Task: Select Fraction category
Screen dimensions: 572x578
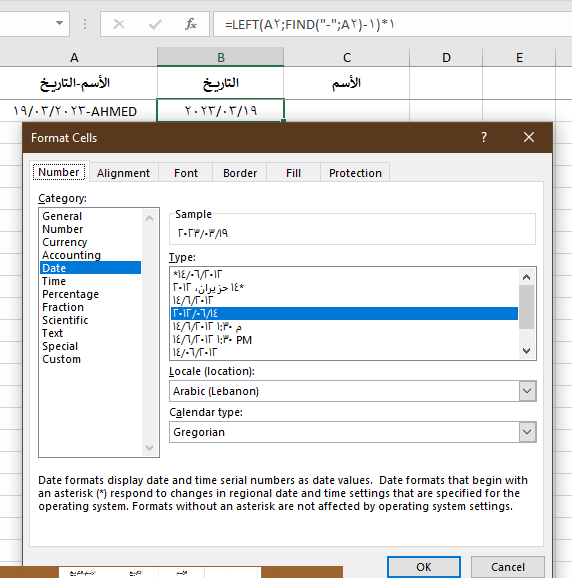Action: click(90, 307)
